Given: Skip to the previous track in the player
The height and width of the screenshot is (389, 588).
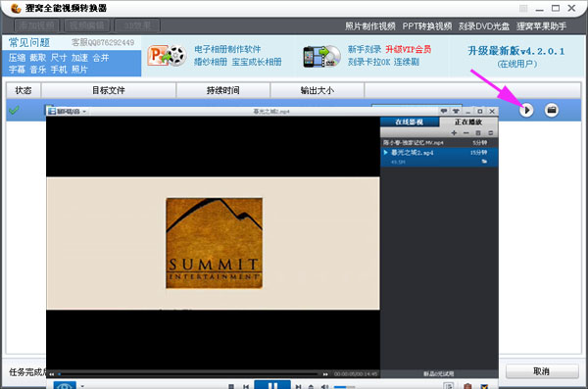Looking at the screenshot, I should click(x=246, y=386).
